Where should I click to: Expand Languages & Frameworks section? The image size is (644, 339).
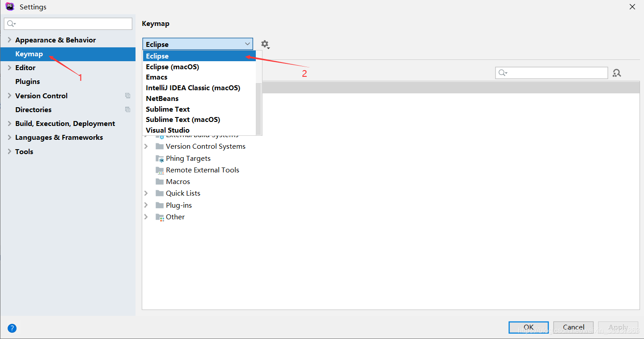(x=9, y=137)
